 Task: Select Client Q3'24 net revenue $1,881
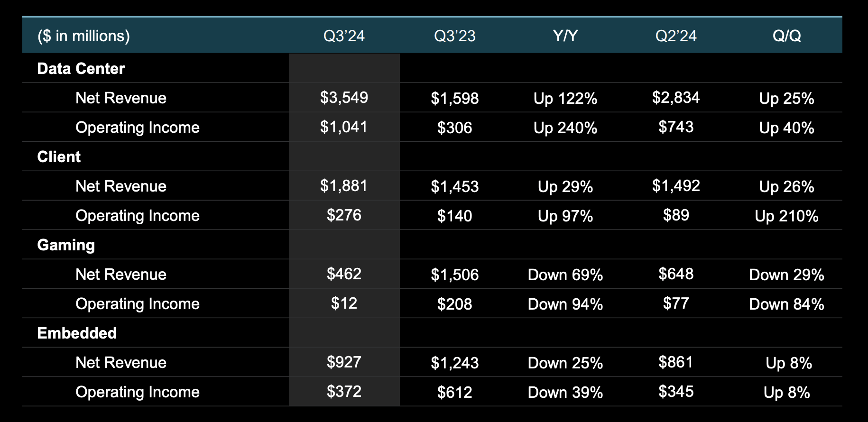[x=344, y=186]
